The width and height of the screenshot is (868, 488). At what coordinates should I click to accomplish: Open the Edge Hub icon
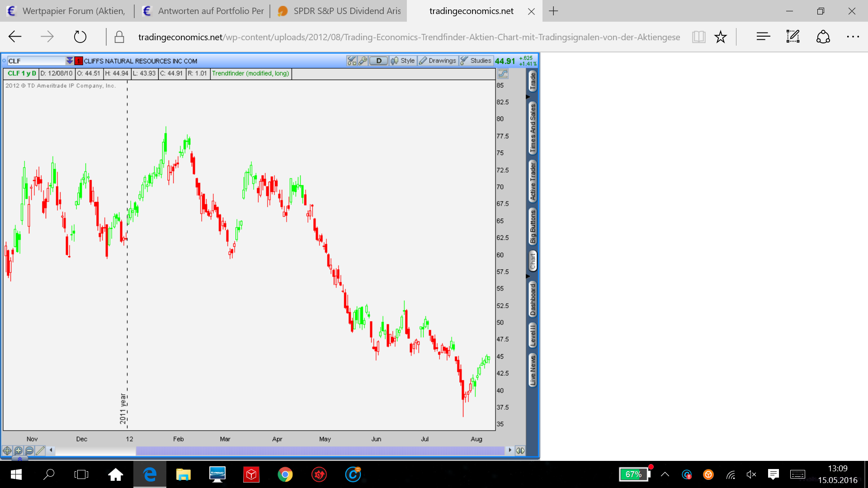point(763,37)
